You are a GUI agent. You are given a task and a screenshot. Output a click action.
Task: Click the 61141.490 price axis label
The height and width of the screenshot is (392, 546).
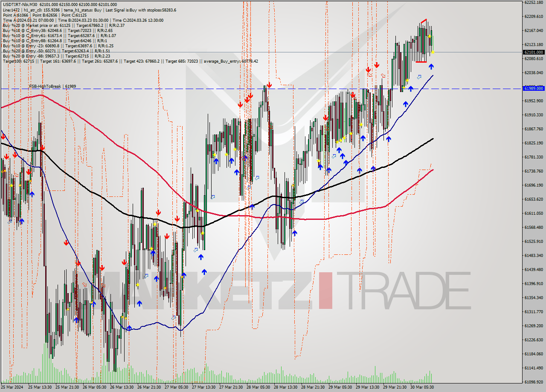point(534,368)
